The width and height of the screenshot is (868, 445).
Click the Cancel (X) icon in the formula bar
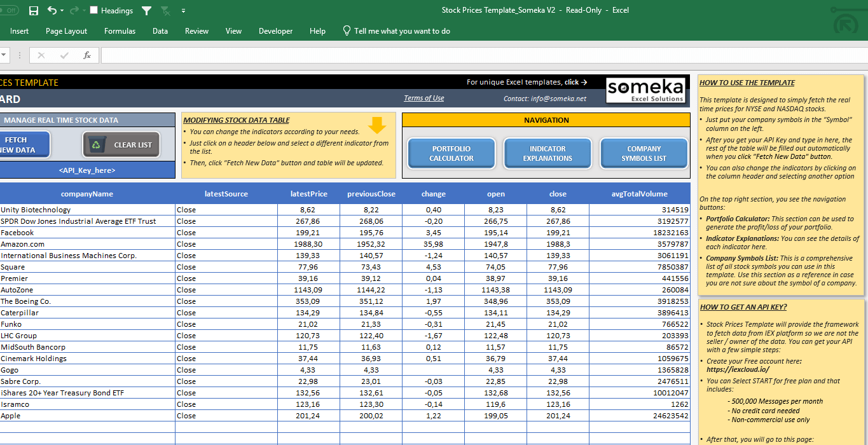[x=42, y=55]
